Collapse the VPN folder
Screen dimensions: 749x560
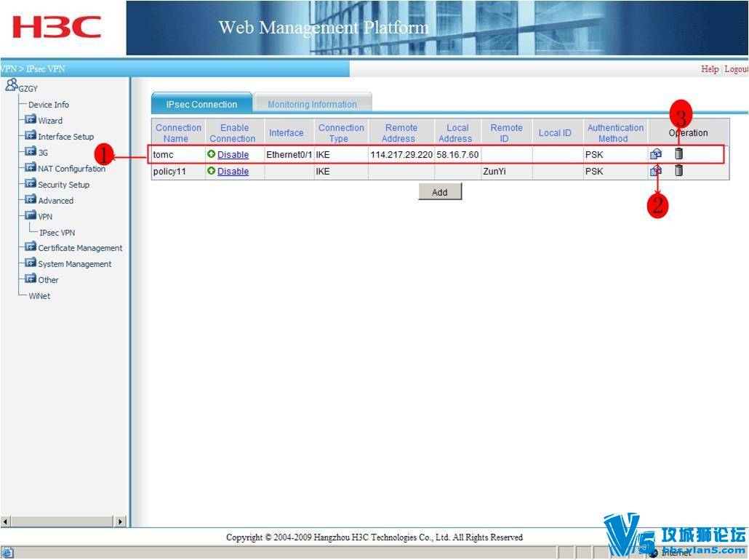(30, 215)
